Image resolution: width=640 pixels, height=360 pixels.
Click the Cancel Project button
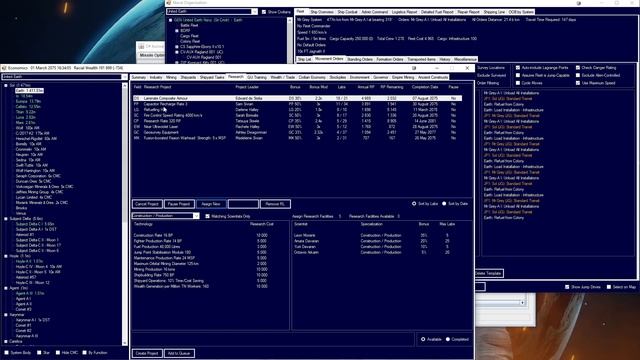147,204
